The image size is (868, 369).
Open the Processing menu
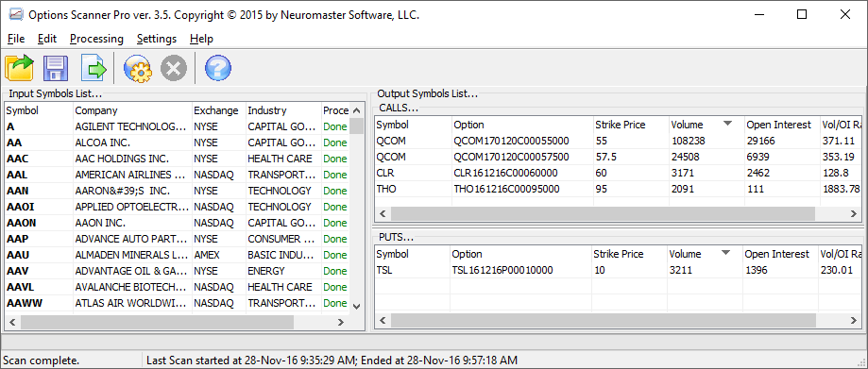tap(96, 39)
